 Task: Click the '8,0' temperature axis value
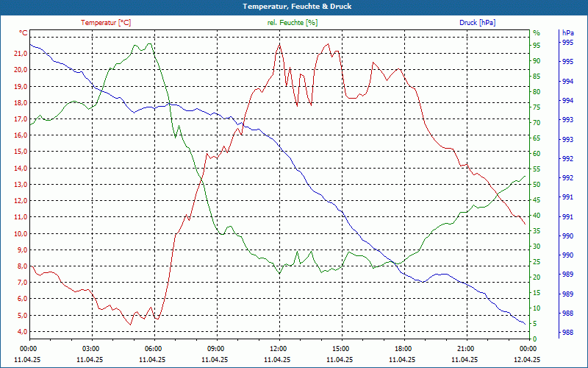(22, 266)
